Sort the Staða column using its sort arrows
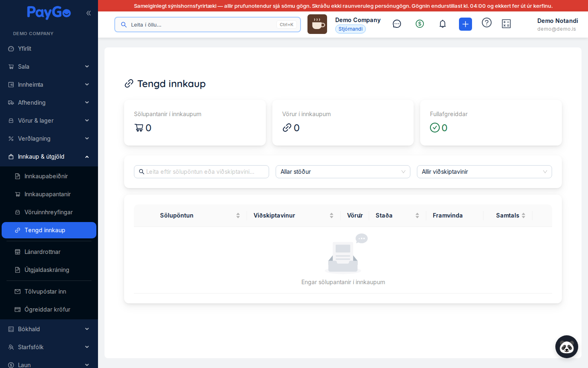Screen dimensions: 588x368 tap(417, 215)
